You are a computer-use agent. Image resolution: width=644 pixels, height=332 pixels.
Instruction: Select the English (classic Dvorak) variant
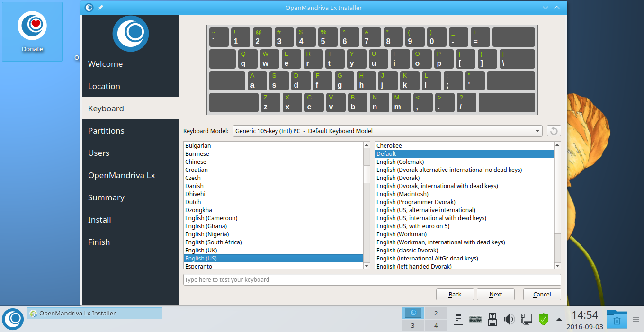click(x=464, y=250)
